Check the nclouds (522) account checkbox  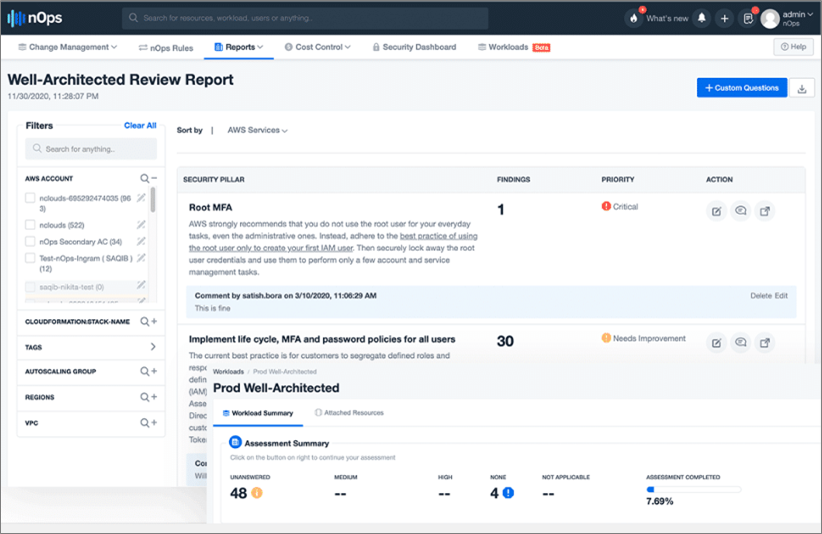tap(30, 225)
